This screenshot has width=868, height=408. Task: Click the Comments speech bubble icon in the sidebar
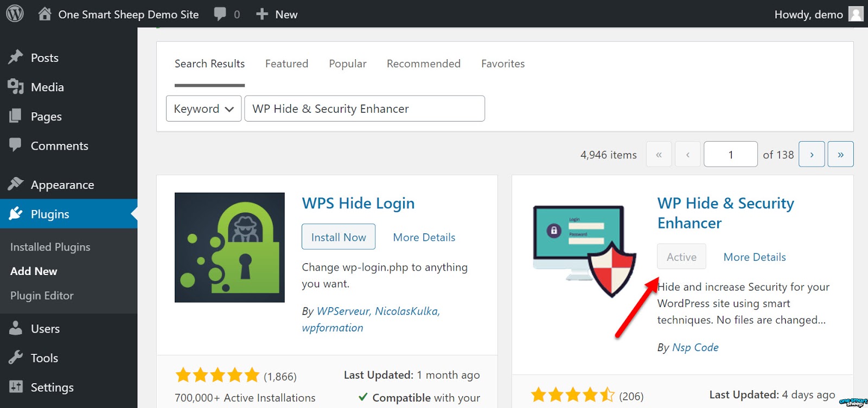16,145
